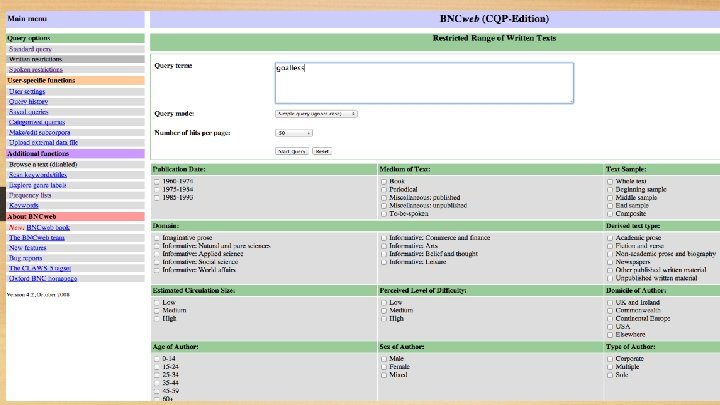This screenshot has width=720, height=405.
Task: Open Frequency lists
Action: tap(30, 195)
